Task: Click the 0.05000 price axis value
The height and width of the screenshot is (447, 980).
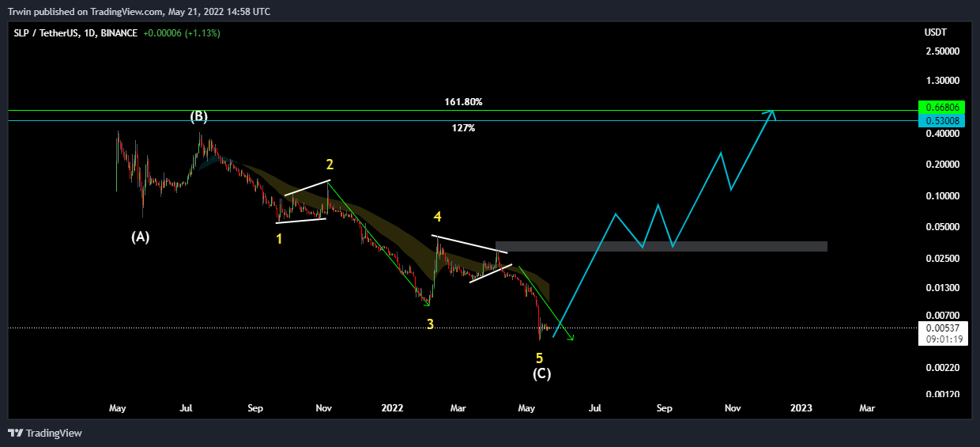Action: (x=942, y=227)
